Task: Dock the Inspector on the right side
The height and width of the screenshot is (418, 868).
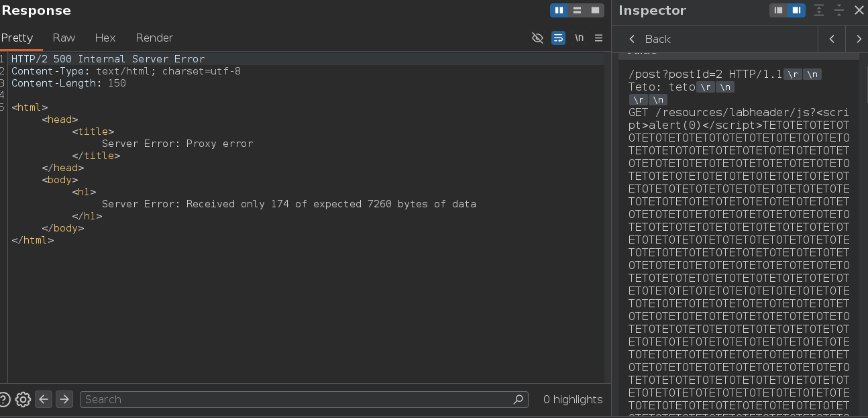Action: coord(796,10)
